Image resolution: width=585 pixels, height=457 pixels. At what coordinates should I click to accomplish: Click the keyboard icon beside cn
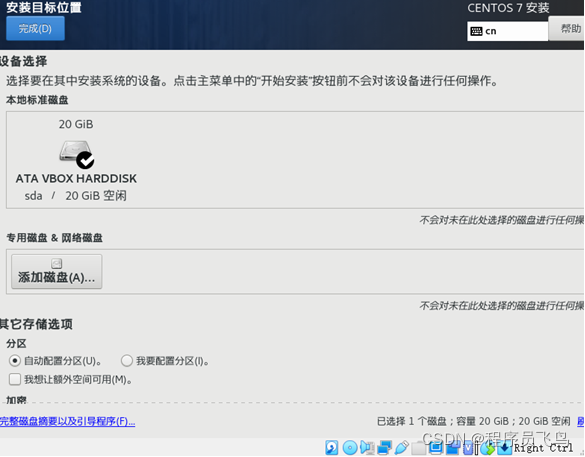click(476, 31)
